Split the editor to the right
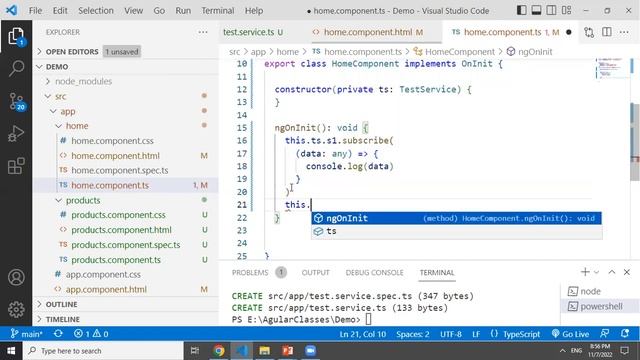 click(x=607, y=32)
